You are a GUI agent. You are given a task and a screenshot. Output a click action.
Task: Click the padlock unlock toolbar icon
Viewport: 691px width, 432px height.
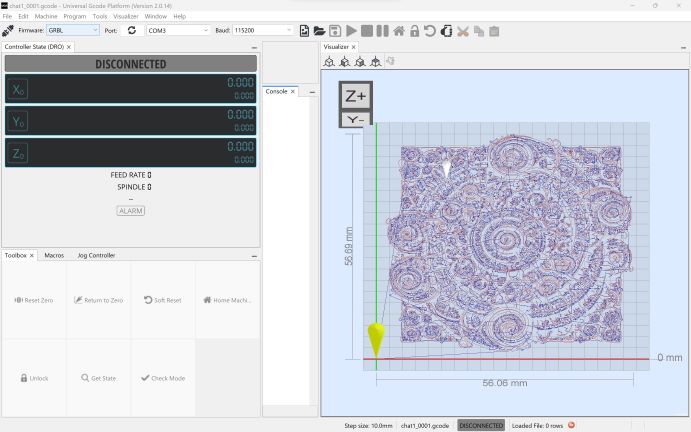click(x=414, y=31)
